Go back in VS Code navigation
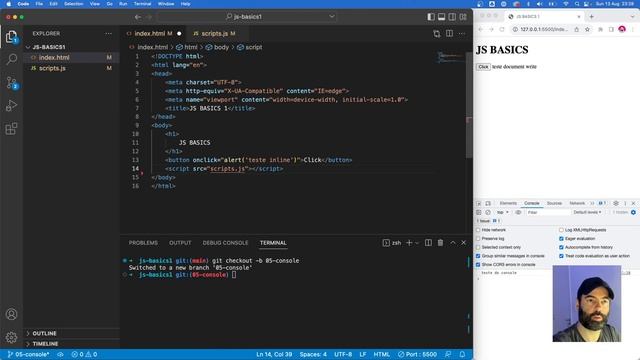Image resolution: width=640 pixels, height=360 pixels. pyautogui.click(x=138, y=17)
